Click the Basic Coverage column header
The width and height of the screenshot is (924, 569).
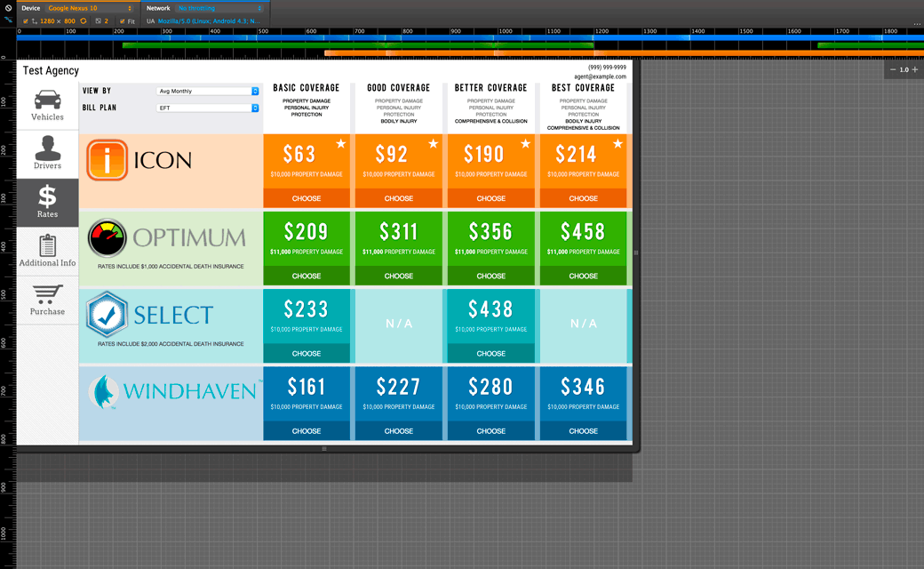(x=307, y=88)
